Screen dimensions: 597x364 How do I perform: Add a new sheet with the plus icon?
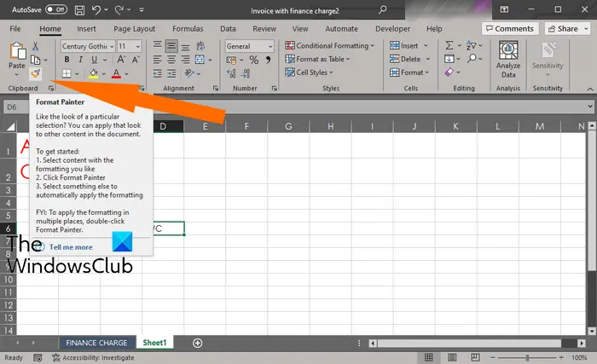(x=197, y=343)
